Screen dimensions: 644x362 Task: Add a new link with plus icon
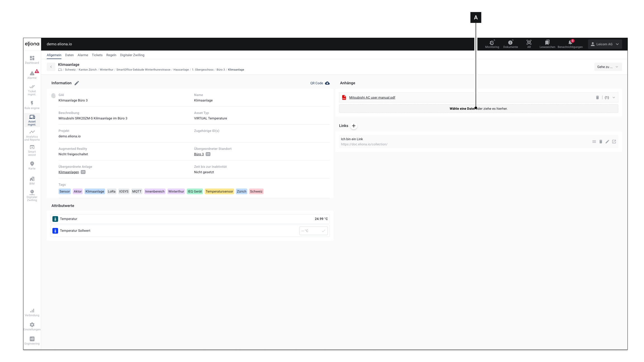(354, 126)
